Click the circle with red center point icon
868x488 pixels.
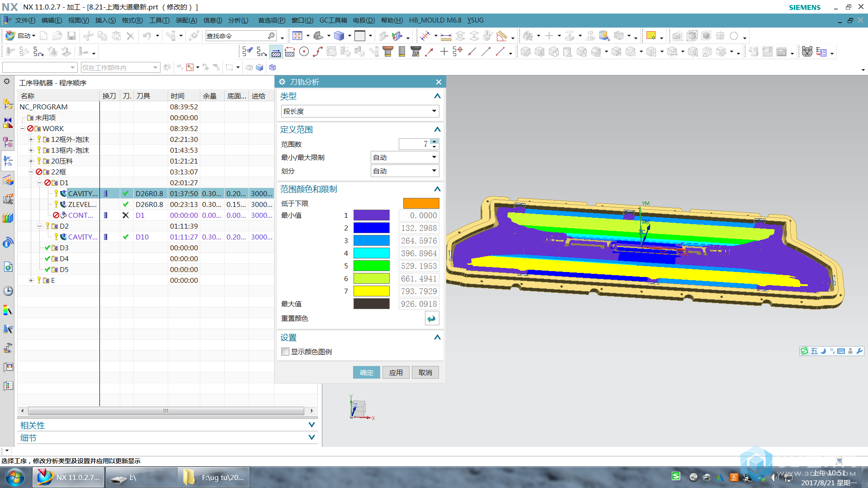pos(304,52)
